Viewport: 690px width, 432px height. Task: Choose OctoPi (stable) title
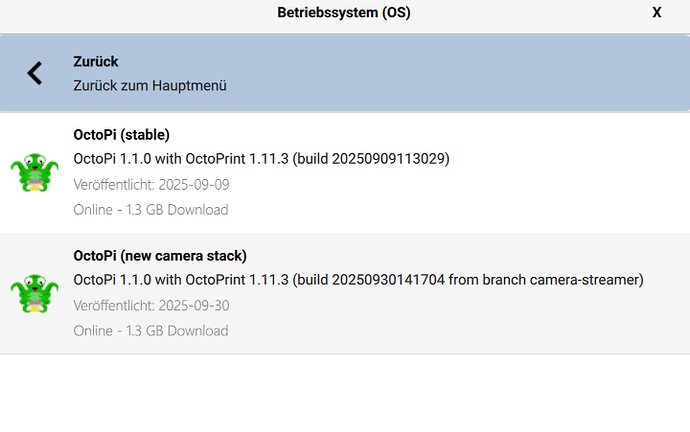click(121, 135)
